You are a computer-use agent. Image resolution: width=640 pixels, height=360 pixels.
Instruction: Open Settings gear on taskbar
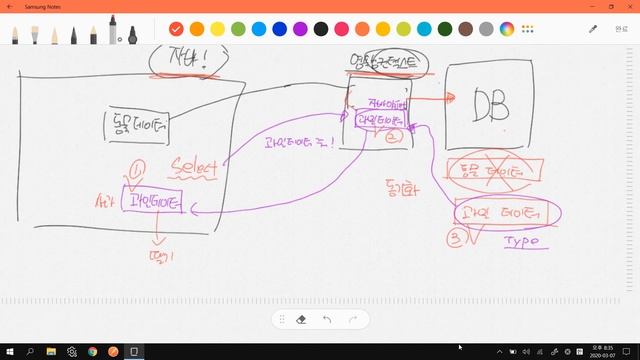[x=72, y=351]
